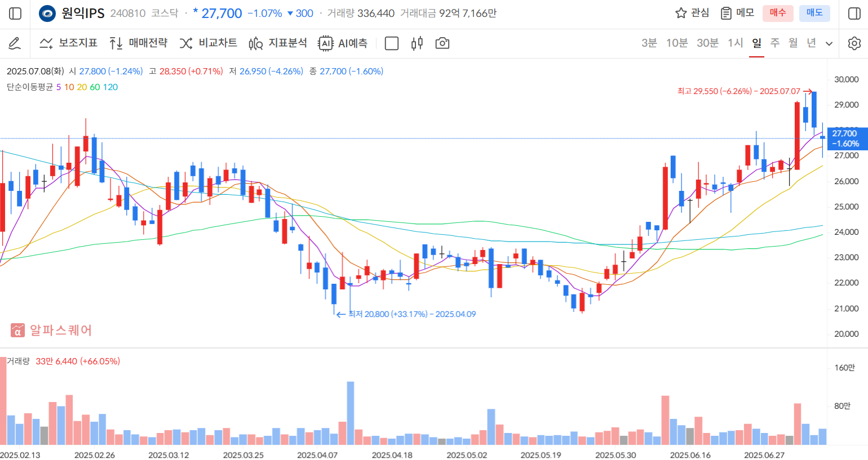Viewport: 868px width, 460px height.
Task: Click the 최저 20,800 low marker label
Action: coord(412,314)
